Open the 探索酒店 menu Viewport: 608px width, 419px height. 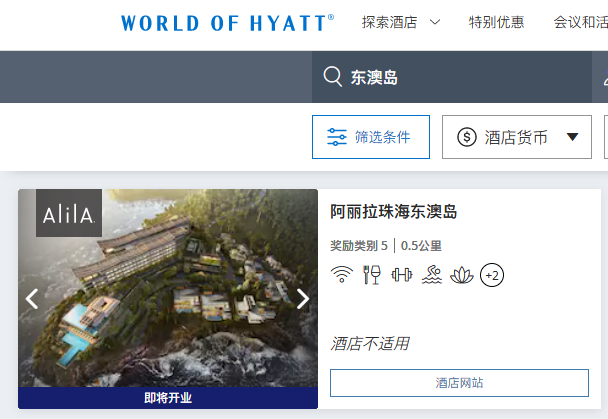click(x=389, y=22)
